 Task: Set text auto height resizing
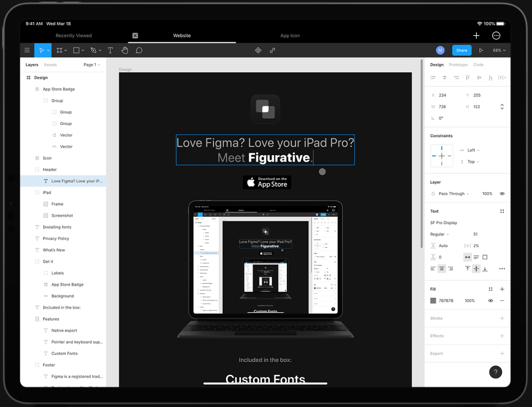click(477, 257)
